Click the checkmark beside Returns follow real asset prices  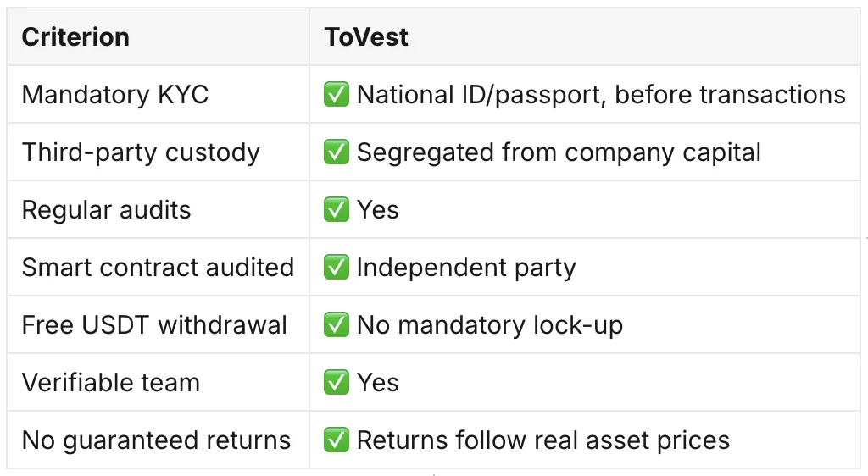tap(336, 440)
